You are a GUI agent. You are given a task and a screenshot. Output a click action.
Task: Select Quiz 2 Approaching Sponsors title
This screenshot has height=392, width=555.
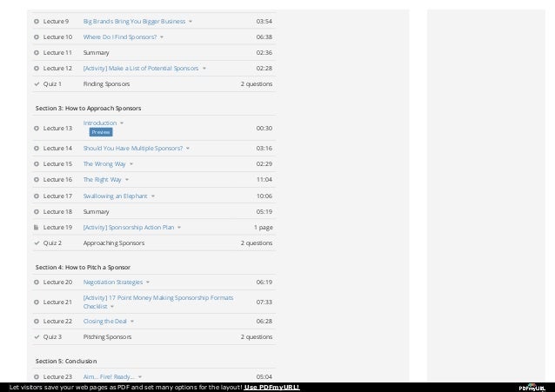[x=114, y=243]
